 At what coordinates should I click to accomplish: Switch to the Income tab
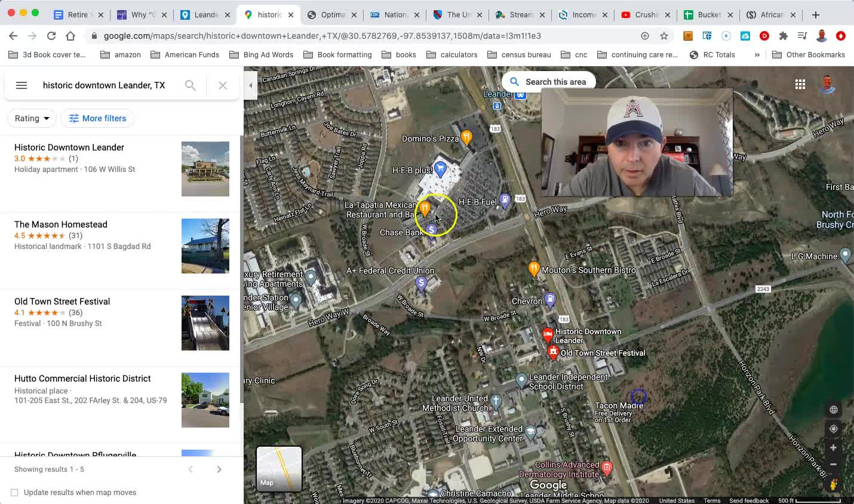pyautogui.click(x=583, y=14)
